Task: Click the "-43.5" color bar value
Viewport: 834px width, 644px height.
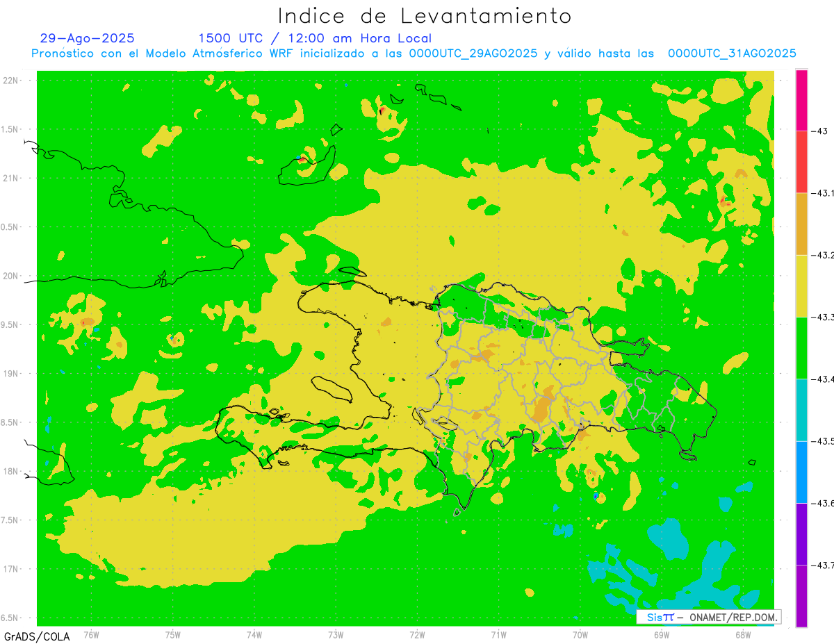Action: (823, 441)
